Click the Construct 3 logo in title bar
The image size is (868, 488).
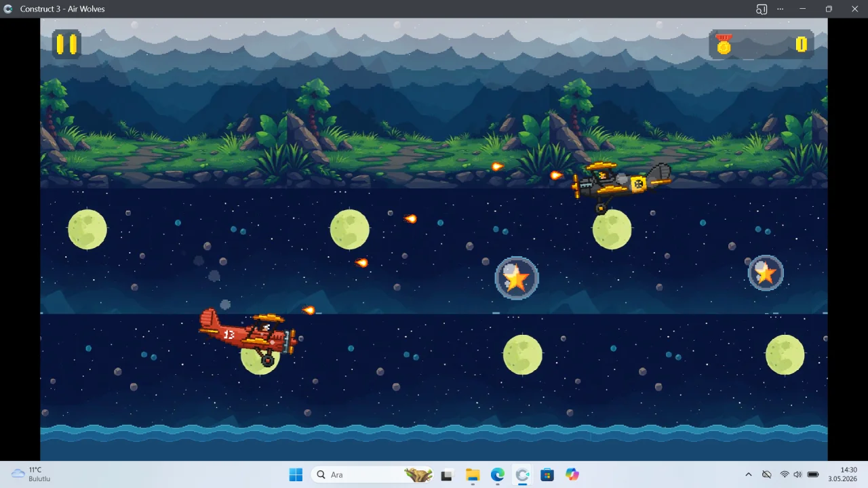pyautogui.click(x=8, y=9)
